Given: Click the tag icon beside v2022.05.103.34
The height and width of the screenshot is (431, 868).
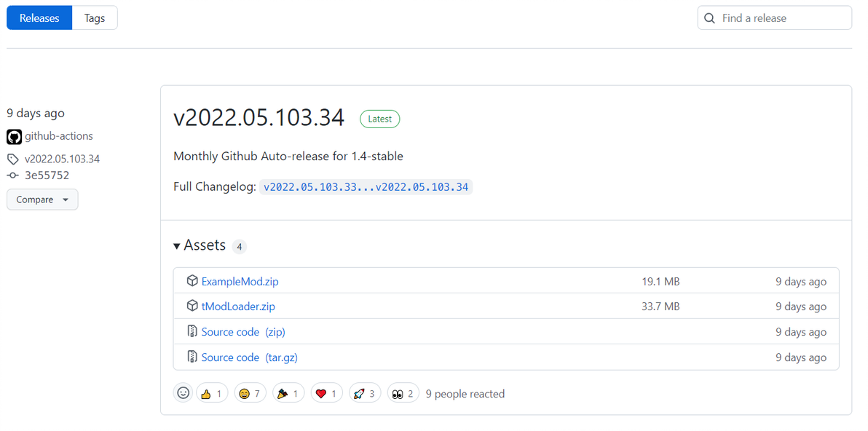Looking at the screenshot, I should (x=12, y=159).
